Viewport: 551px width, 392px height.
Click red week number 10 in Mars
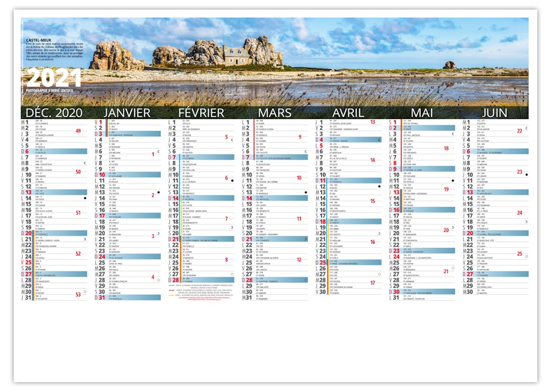(x=299, y=178)
